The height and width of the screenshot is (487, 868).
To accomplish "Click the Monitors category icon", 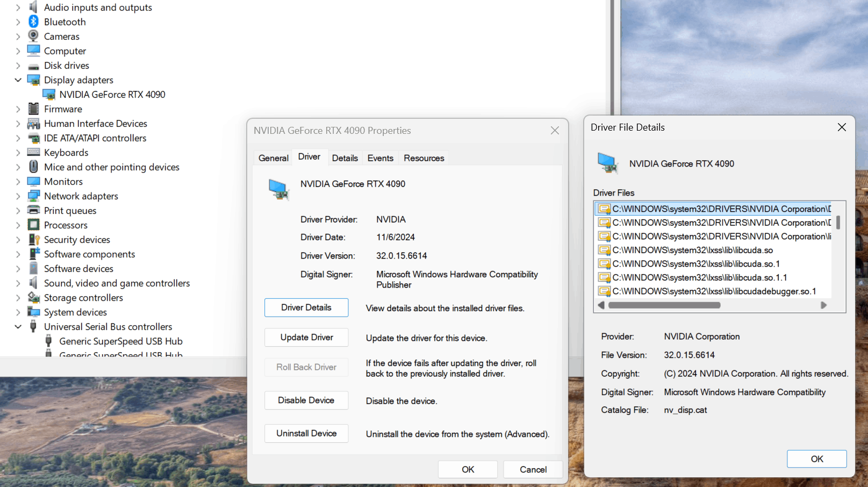I will 33,182.
